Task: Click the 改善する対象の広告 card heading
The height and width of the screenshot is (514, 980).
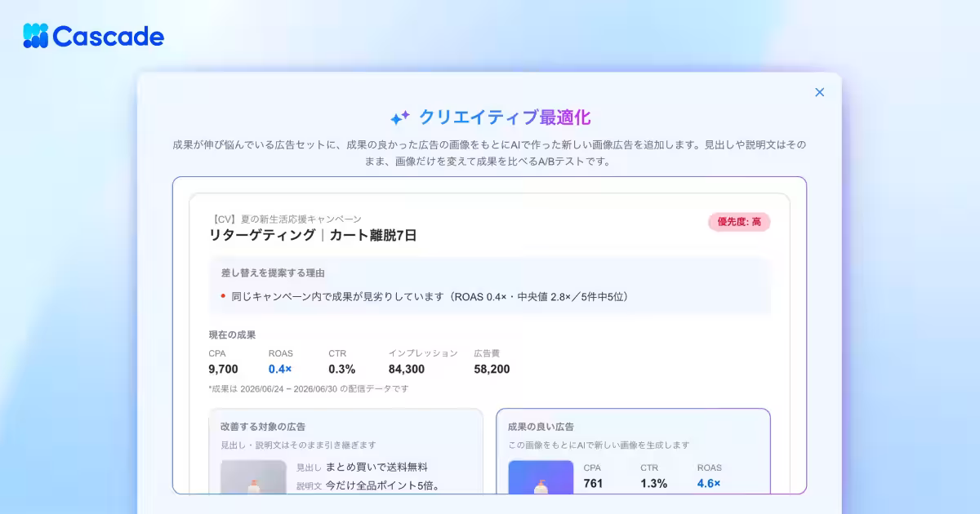Action: 263,426
